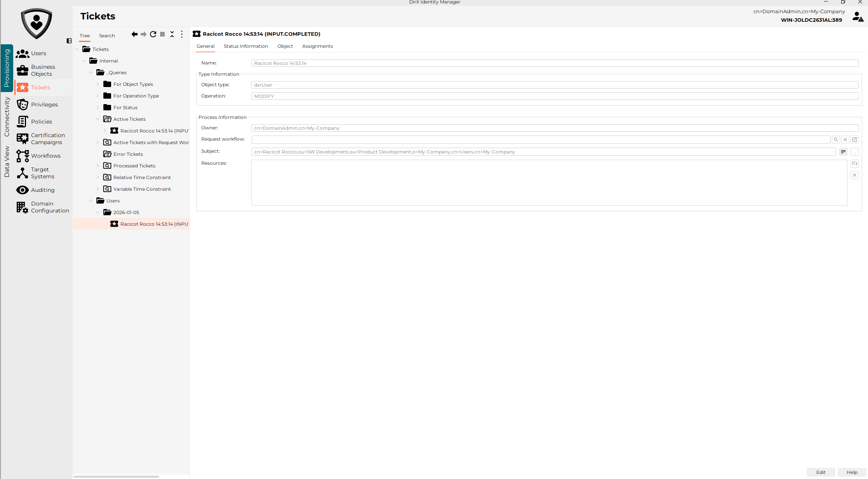
Task: Open the request workflow link icon
Action: (855, 139)
